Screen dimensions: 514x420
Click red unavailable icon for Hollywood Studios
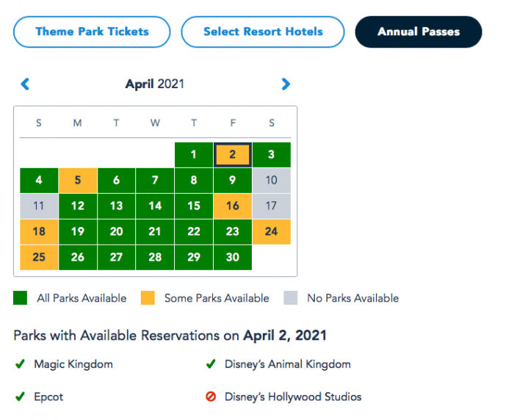211,397
